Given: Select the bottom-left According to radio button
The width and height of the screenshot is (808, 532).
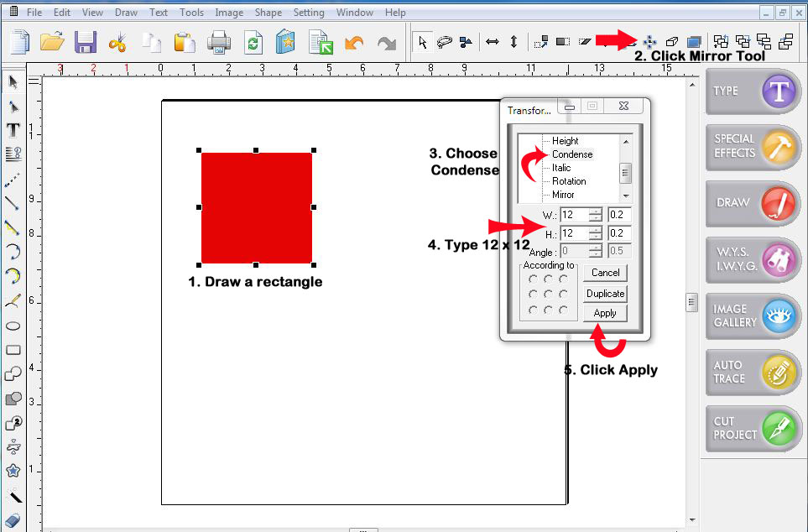Looking at the screenshot, I should 533,310.
